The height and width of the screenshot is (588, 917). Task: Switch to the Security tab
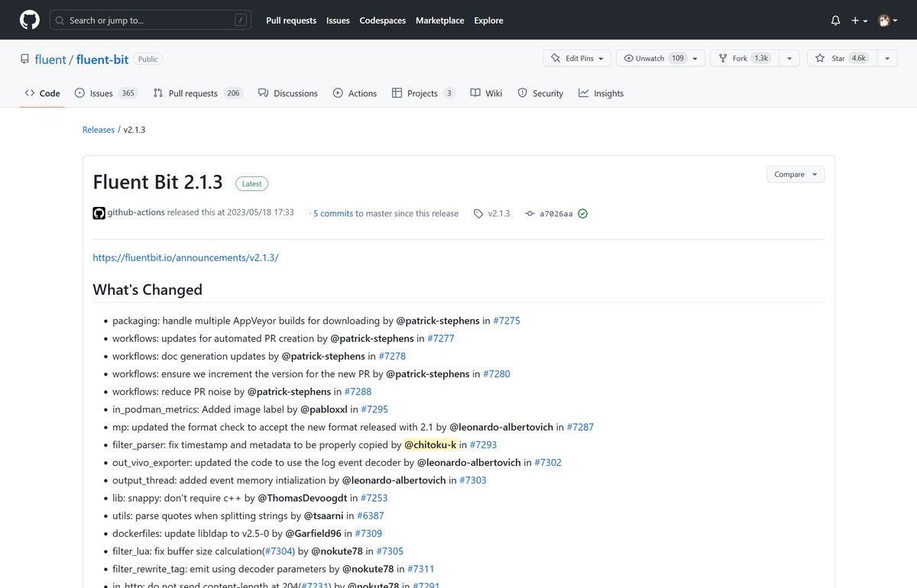pos(540,93)
